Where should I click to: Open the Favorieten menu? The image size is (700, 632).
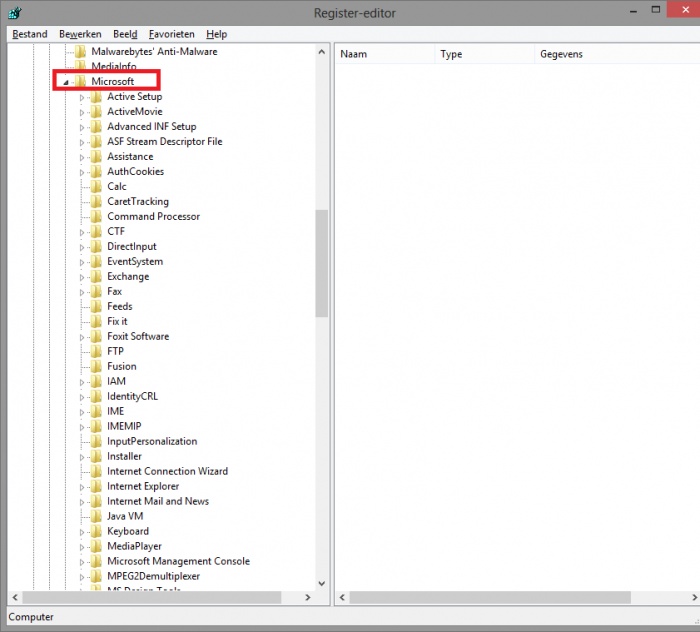(x=171, y=34)
